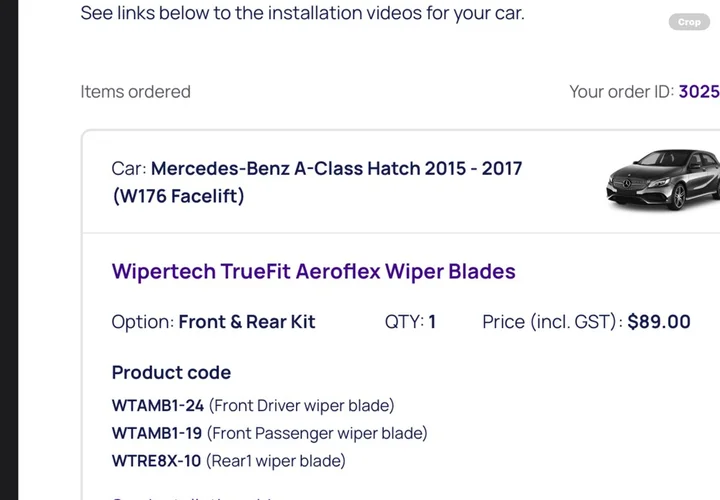Click the Mercedes-Benz car thumbnail image
Viewport: 720px width, 500px height.
(x=663, y=180)
